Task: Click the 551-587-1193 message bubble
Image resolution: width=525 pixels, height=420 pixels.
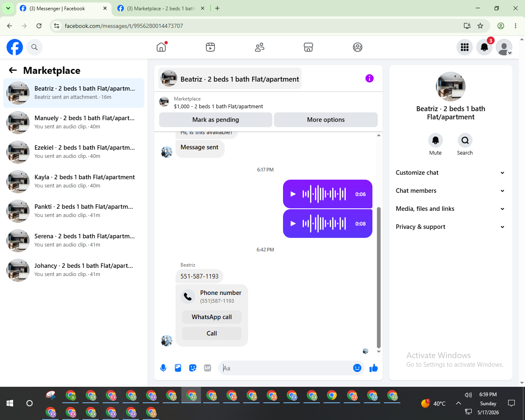Action: (x=199, y=276)
